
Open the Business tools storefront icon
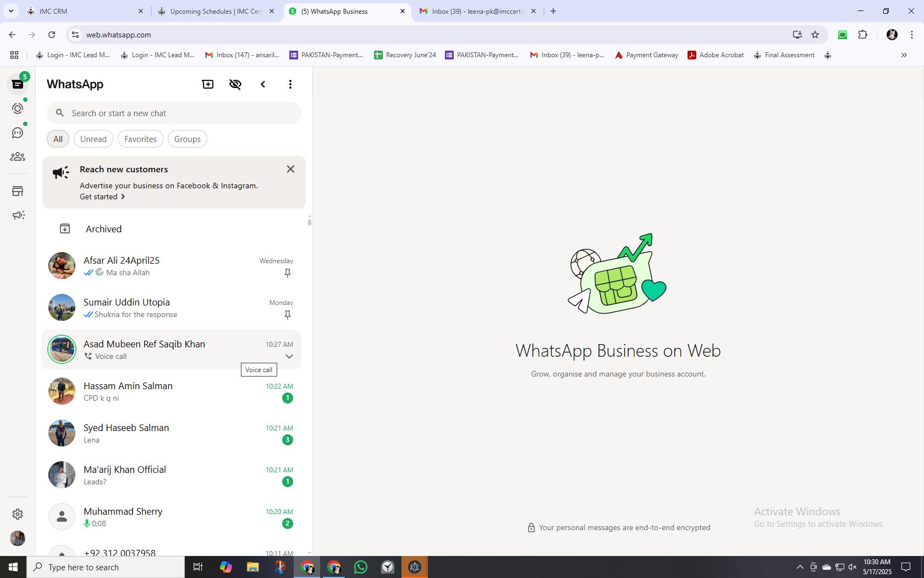[x=18, y=191]
